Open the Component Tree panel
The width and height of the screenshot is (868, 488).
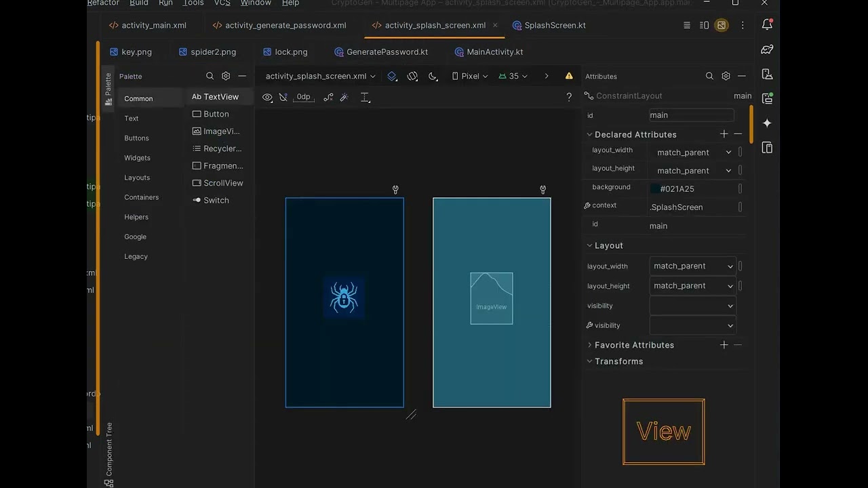108,454
